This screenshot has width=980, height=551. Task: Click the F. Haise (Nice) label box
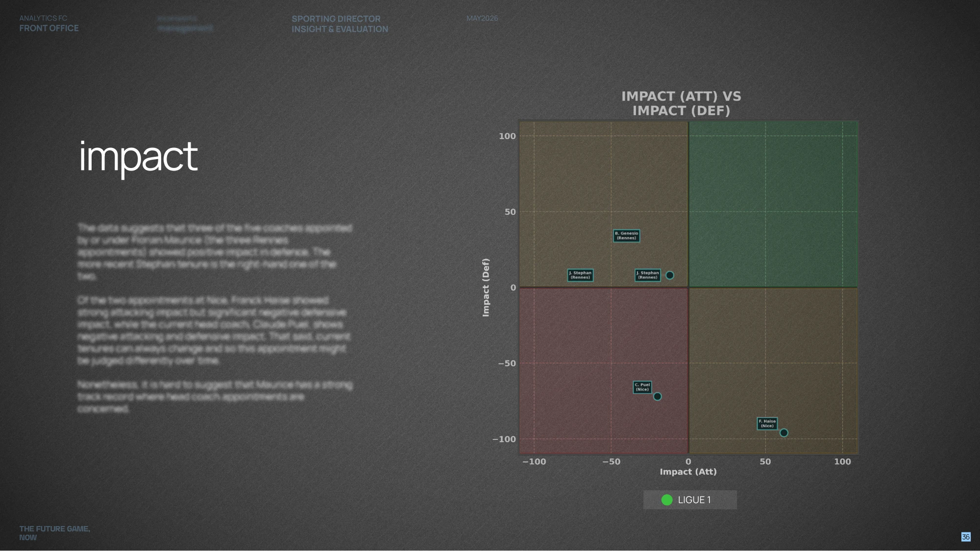coord(767,424)
